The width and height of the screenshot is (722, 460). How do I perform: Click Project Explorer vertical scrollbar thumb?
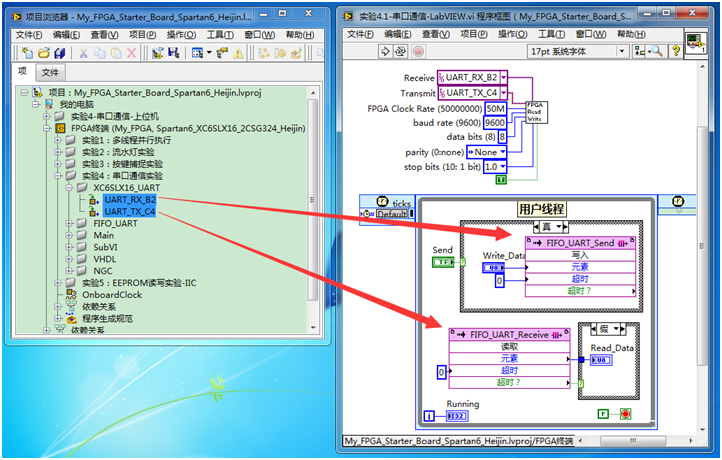(x=313, y=200)
